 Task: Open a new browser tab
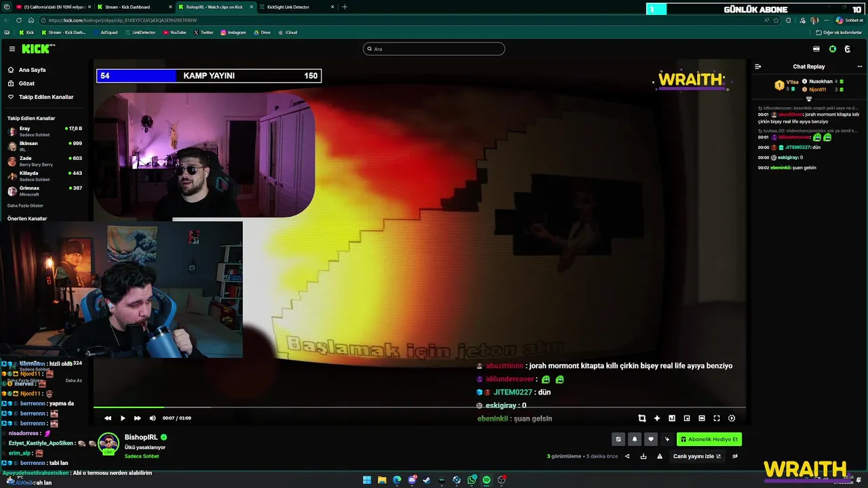click(344, 7)
